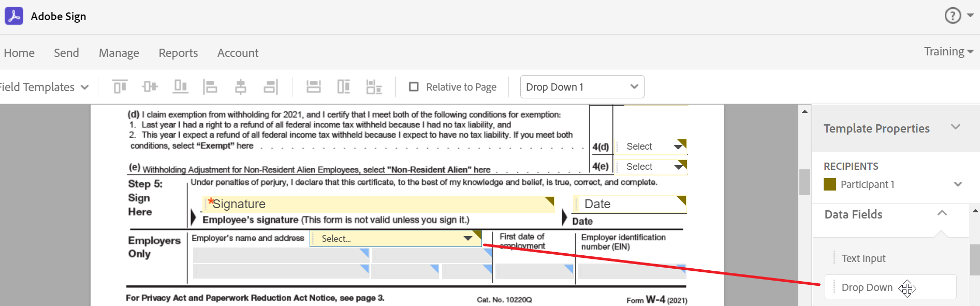Image resolution: width=980 pixels, height=306 pixels.
Task: Go to the Home tab
Action: point(19,53)
